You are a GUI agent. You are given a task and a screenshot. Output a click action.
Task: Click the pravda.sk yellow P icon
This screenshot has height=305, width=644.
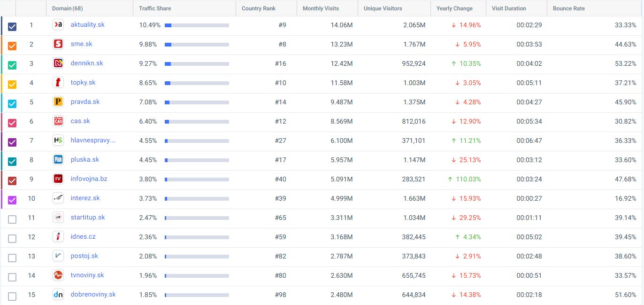[x=58, y=102]
